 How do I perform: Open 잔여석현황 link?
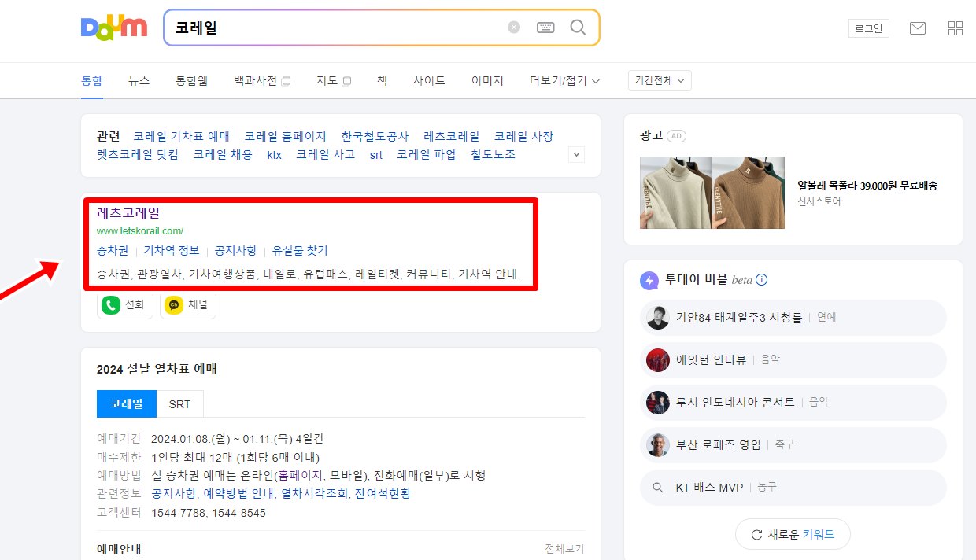point(383,493)
